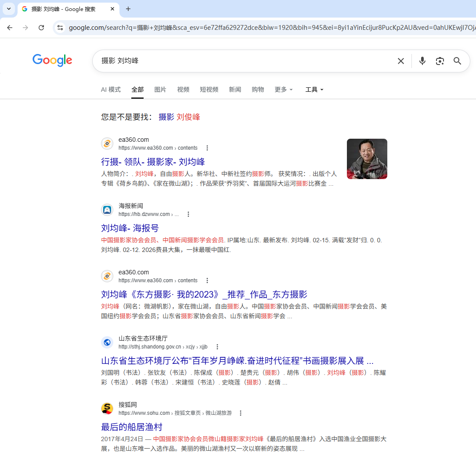Switch to the 图片 search tab
The height and width of the screenshot is (453, 476).
coord(160,90)
